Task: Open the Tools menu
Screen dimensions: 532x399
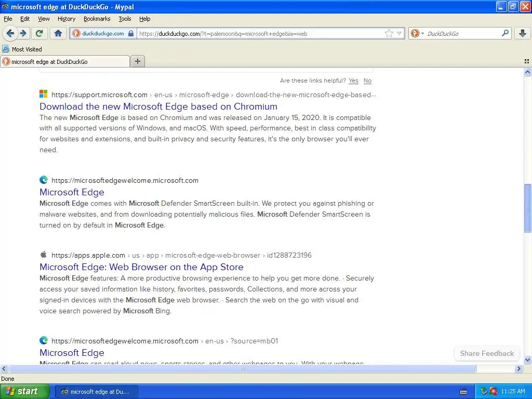Action: [x=125, y=19]
